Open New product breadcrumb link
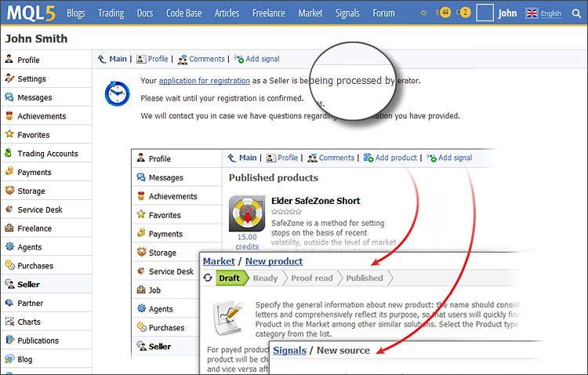The image size is (588, 375). point(274,261)
